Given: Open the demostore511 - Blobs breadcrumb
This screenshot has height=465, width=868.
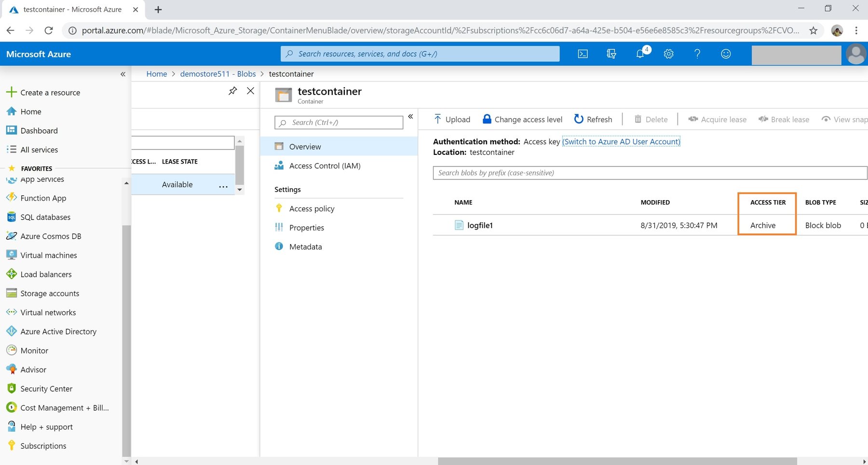Looking at the screenshot, I should point(218,74).
